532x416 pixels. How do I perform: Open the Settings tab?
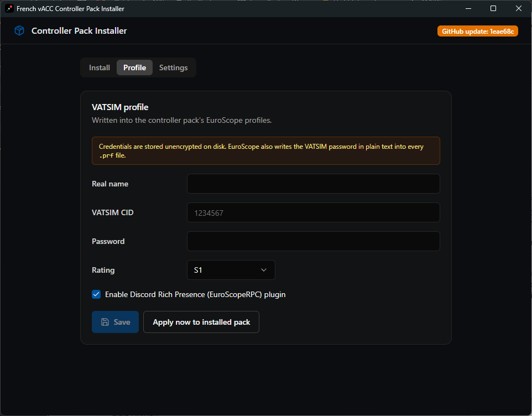pos(174,67)
